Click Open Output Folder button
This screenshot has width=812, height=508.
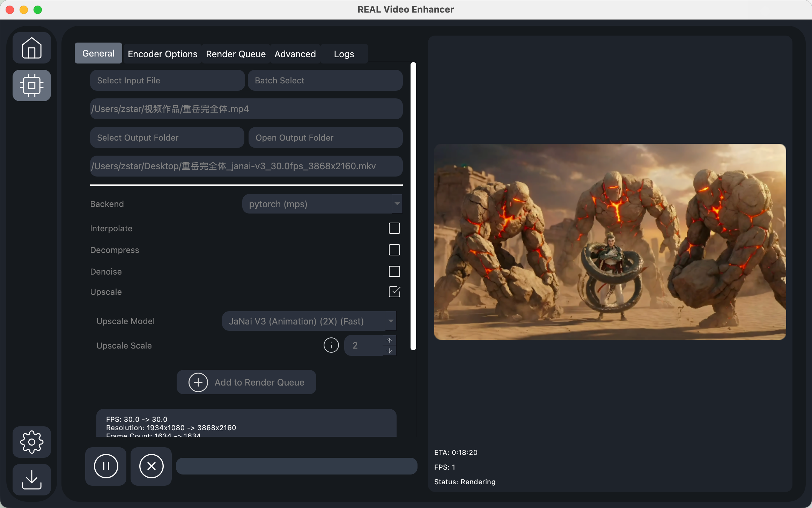pyautogui.click(x=325, y=138)
